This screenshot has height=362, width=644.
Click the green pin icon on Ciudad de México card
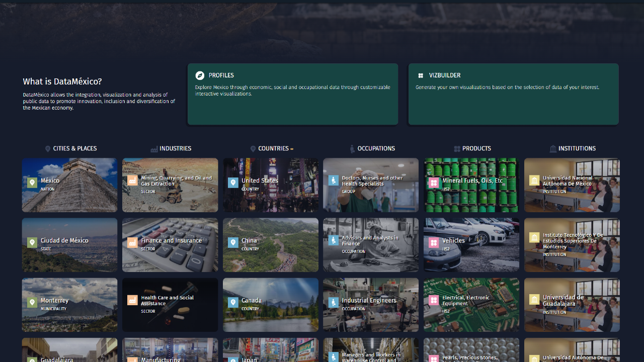pos(32,242)
